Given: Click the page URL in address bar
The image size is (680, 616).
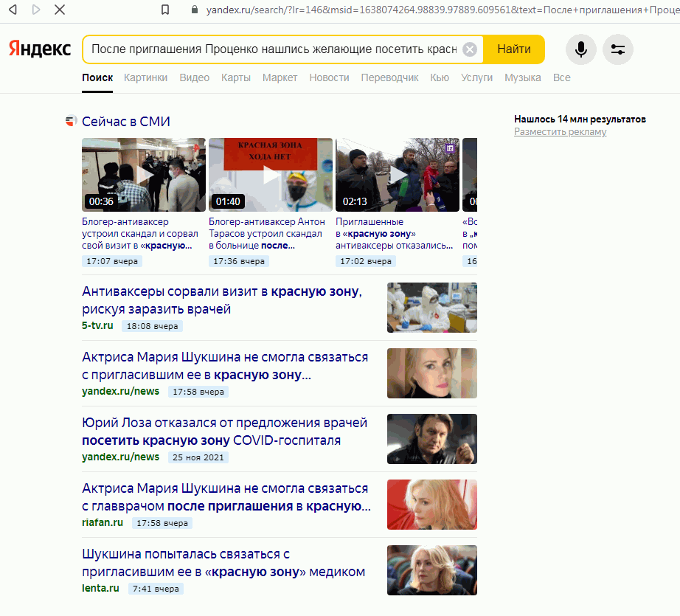Looking at the screenshot, I should click(443, 10).
